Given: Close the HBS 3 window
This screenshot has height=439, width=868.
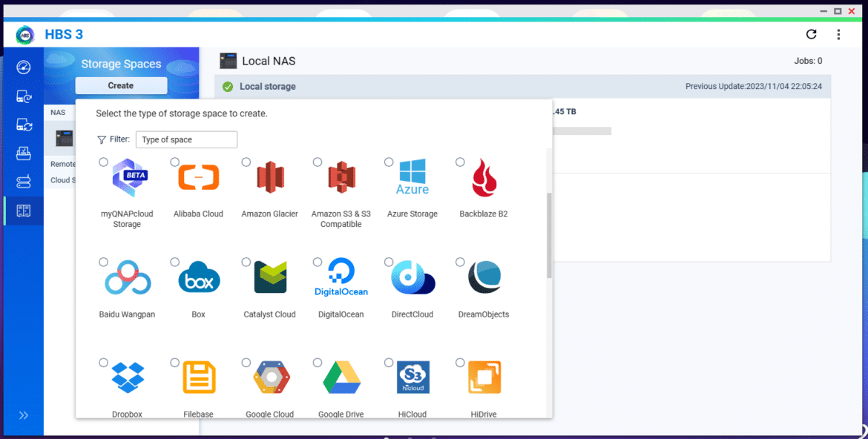Looking at the screenshot, I should (x=852, y=11).
